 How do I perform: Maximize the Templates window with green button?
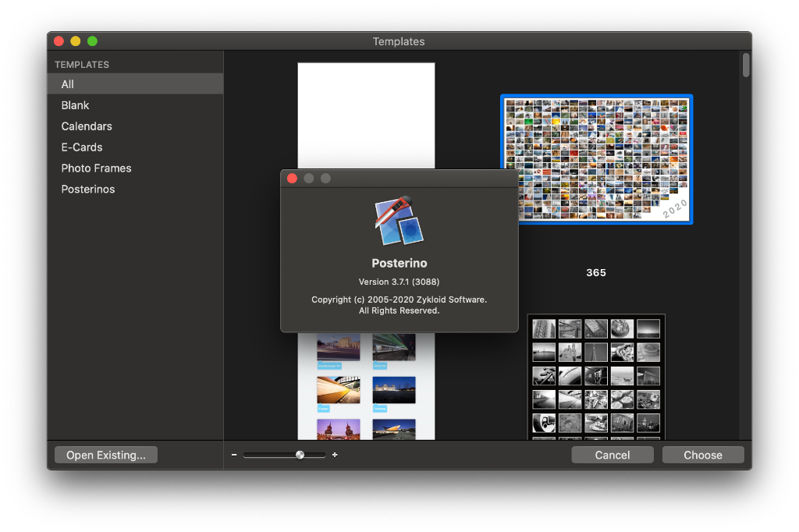coord(92,41)
